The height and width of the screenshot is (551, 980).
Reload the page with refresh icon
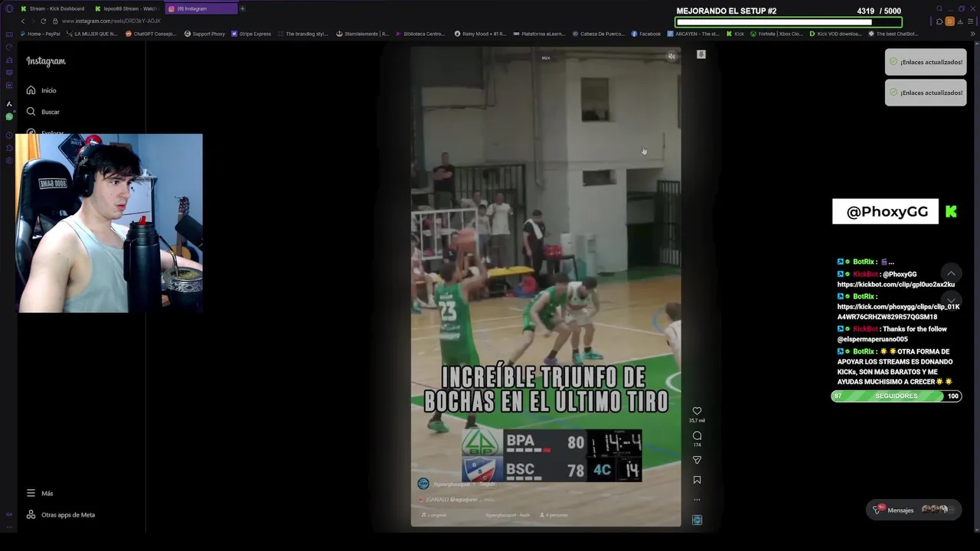43,21
